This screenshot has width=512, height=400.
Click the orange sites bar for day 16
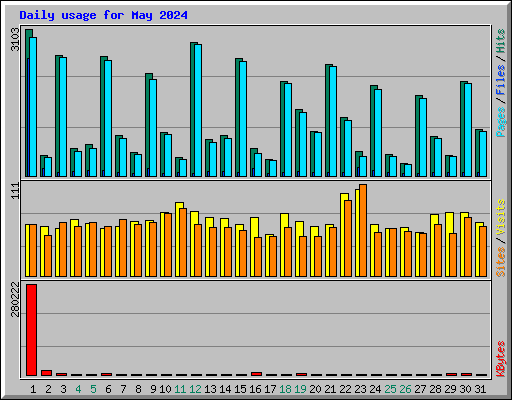pos(258,257)
